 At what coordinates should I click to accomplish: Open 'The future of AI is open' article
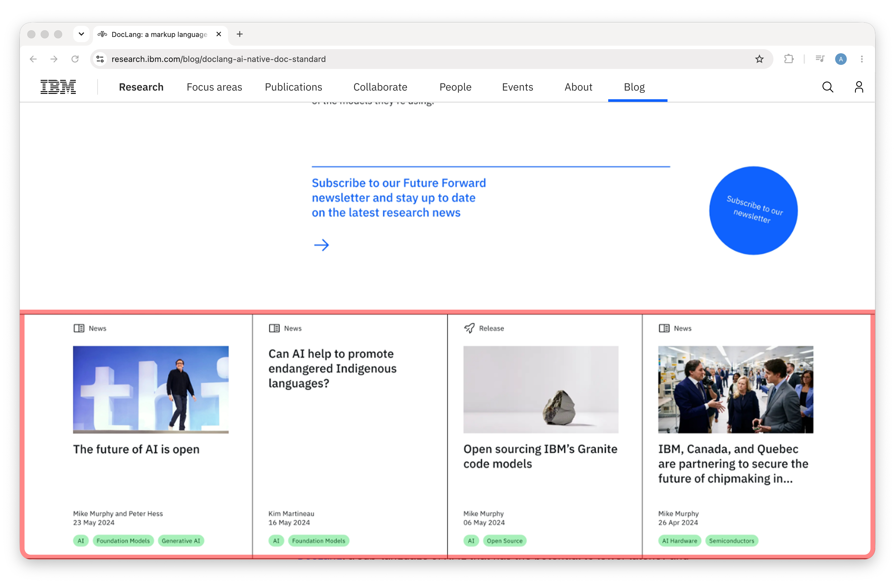coord(136,449)
